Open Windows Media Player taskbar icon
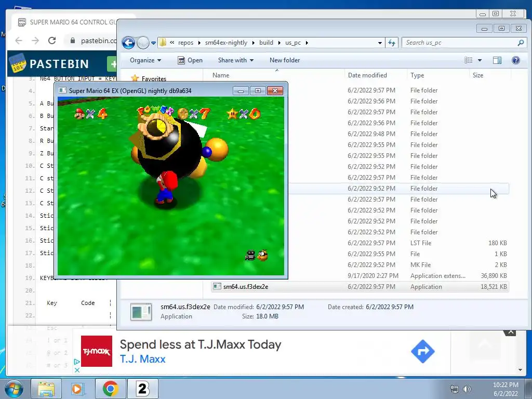The image size is (532, 399). coord(78,389)
